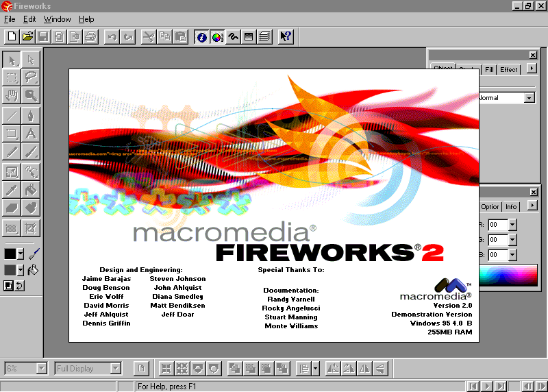Viewport: 548px width, 392px height.
Task: Open the Align options dropdown arrow
Action: pyautogui.click(x=316, y=369)
